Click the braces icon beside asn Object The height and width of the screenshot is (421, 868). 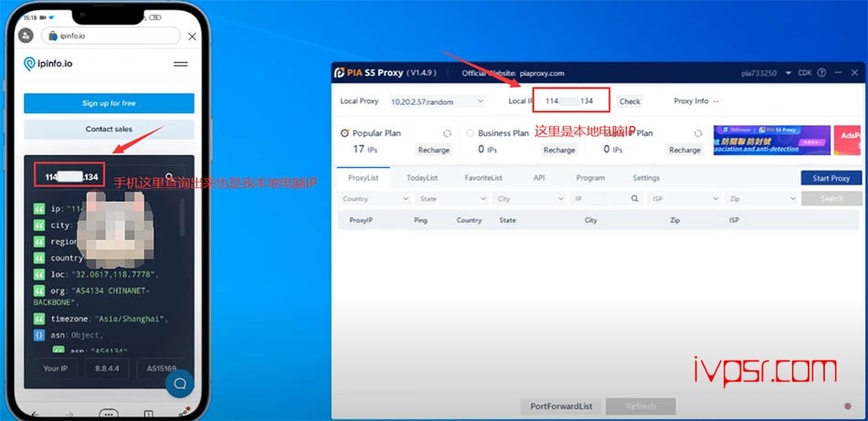pyautogui.click(x=39, y=334)
